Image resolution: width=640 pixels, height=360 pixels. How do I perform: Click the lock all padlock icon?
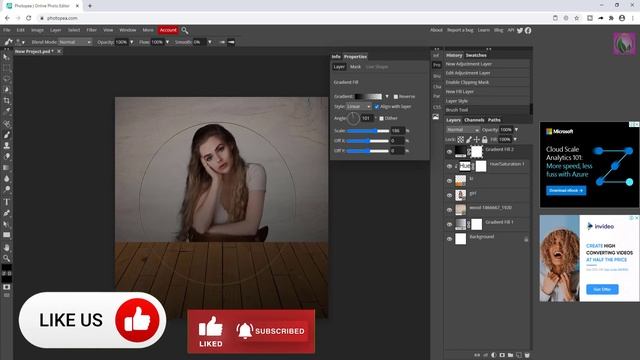click(484, 140)
